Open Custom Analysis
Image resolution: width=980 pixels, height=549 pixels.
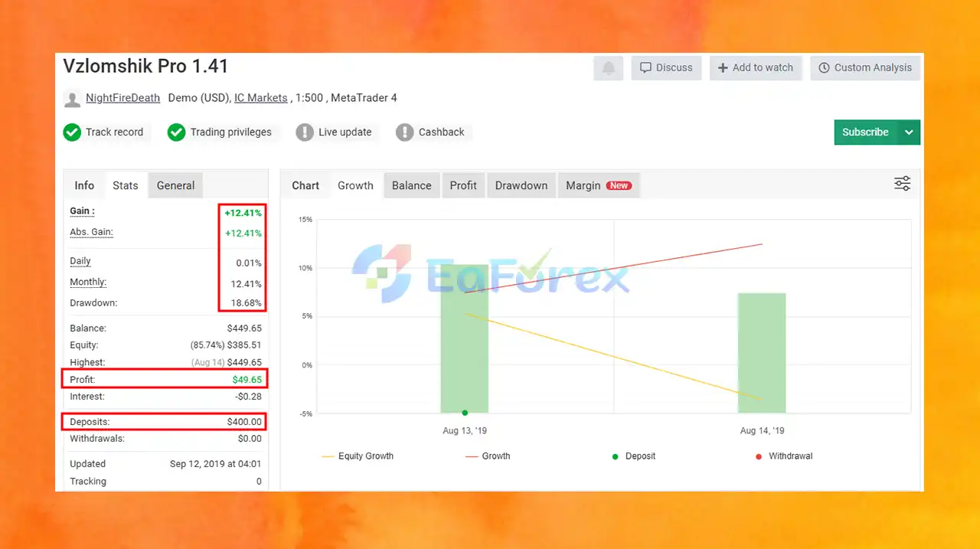coord(865,67)
